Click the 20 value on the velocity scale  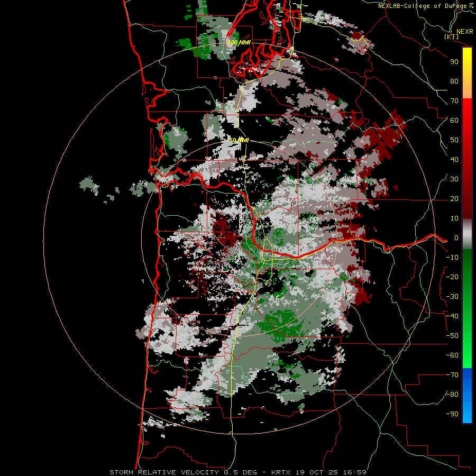(454, 198)
